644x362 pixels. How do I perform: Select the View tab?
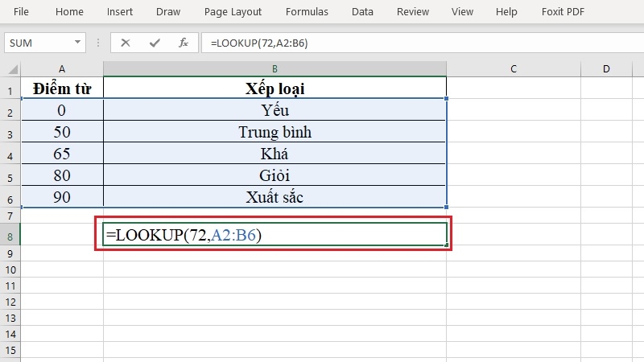point(462,12)
